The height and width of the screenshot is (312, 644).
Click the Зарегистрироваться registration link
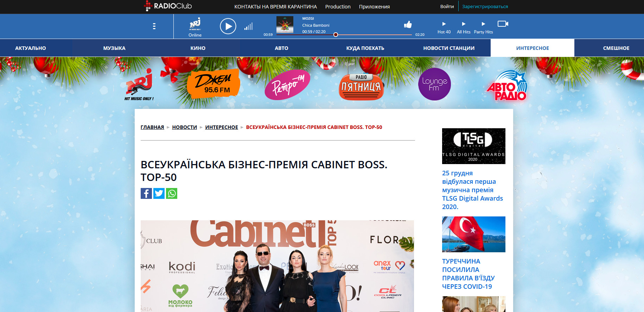[x=485, y=7]
